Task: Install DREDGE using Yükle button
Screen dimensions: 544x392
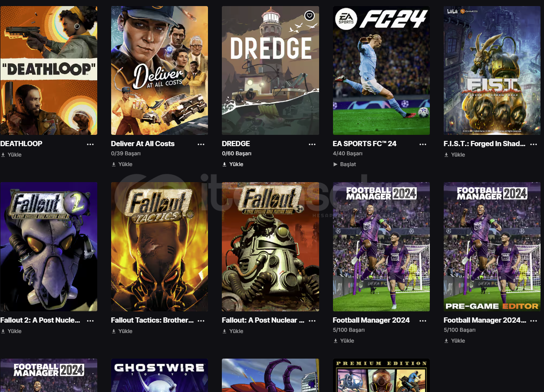Action: 233,164
